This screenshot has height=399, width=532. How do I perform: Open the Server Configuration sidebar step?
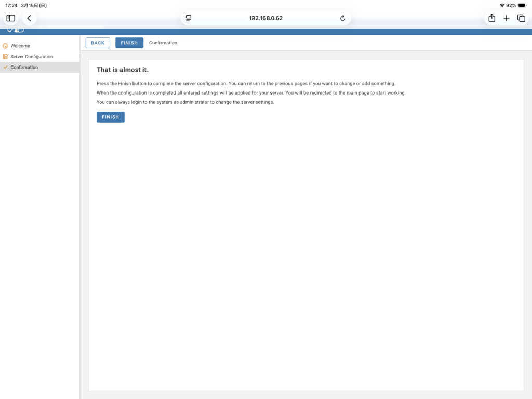click(x=32, y=57)
